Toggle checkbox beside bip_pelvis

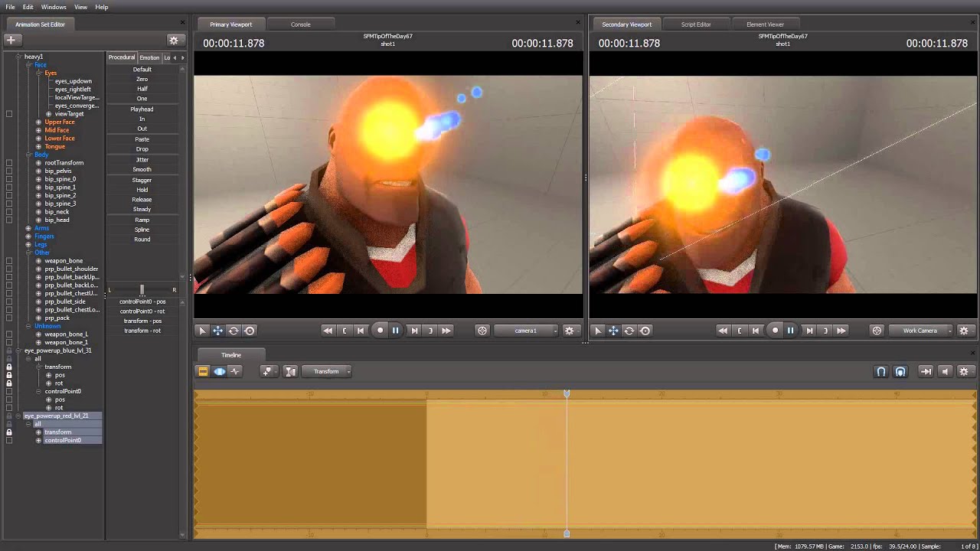pyautogui.click(x=9, y=171)
